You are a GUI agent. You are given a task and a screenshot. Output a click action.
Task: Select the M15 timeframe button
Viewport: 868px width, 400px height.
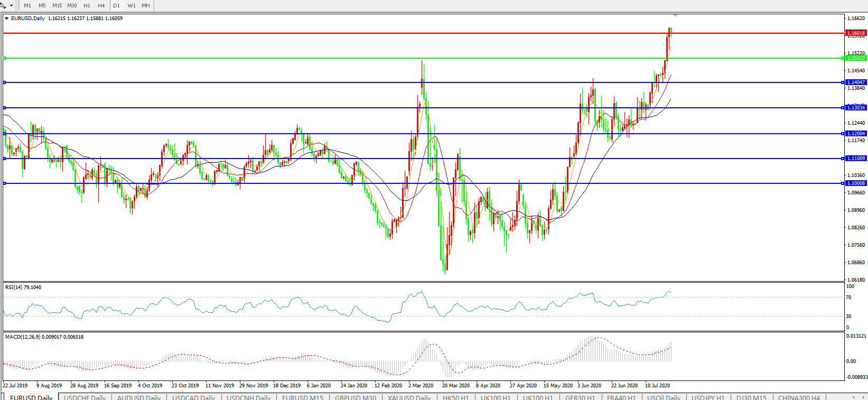pos(57,6)
